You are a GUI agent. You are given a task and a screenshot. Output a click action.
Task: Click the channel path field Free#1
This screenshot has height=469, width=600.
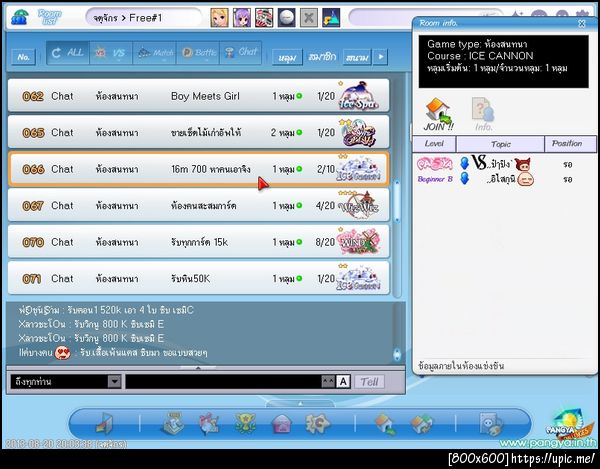pos(143,18)
